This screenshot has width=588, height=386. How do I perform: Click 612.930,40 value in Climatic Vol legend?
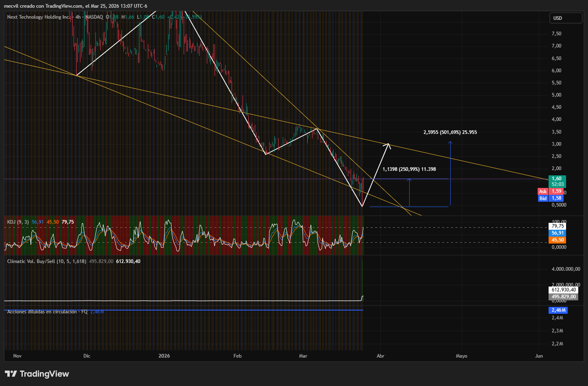tap(128, 261)
